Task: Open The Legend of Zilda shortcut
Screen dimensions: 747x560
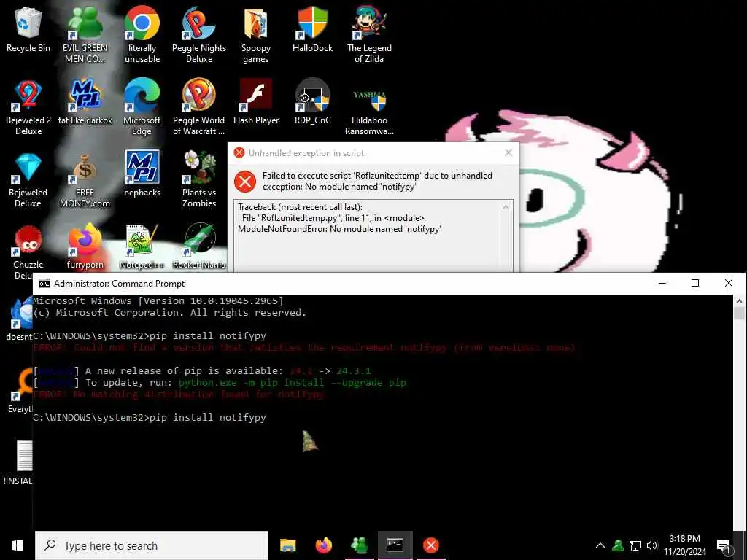Action: 369,34
